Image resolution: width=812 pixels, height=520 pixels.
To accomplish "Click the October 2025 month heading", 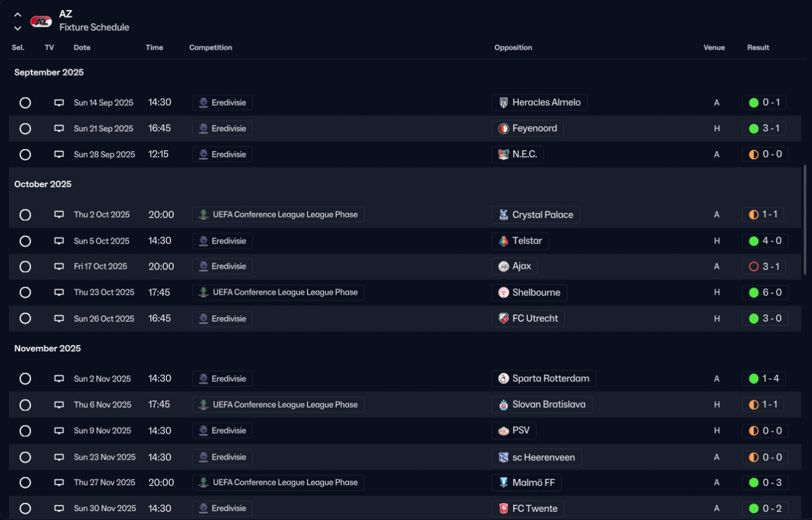I will point(43,185).
